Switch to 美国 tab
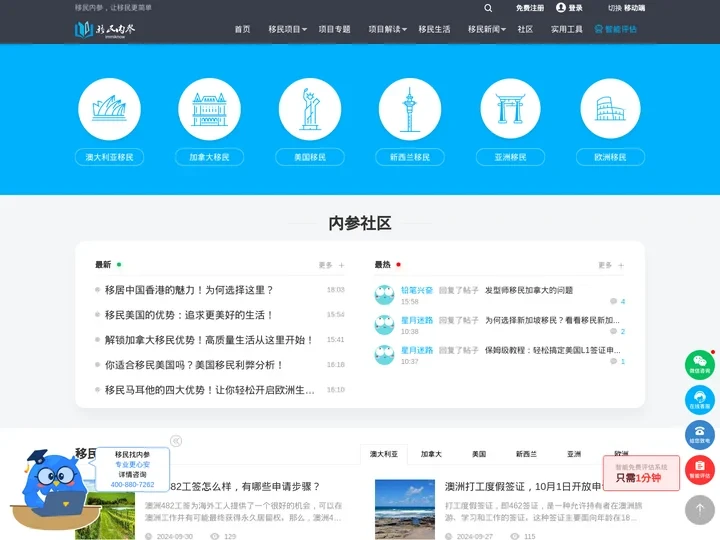Viewport: 720px width, 540px height. point(479,454)
